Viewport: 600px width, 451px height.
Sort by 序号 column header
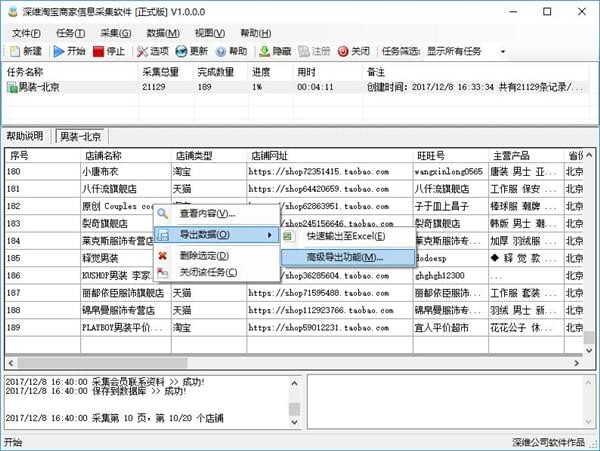43,156
